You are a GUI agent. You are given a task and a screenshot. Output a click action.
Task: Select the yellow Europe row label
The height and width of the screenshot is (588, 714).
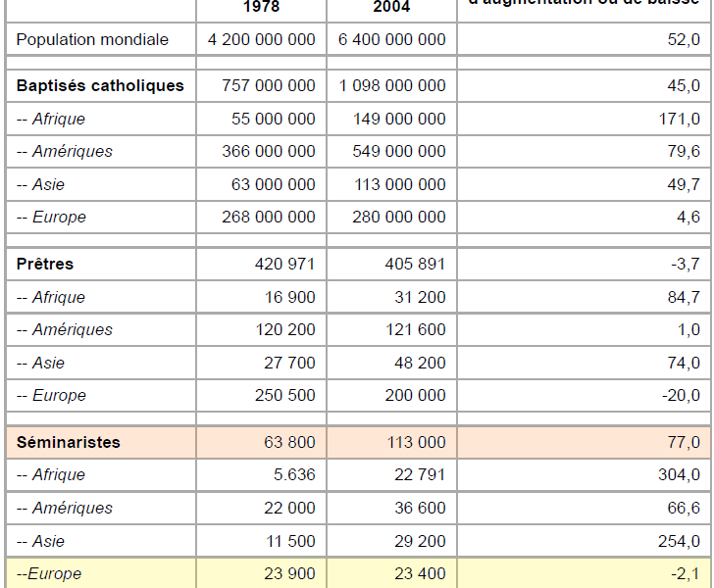tap(49, 573)
